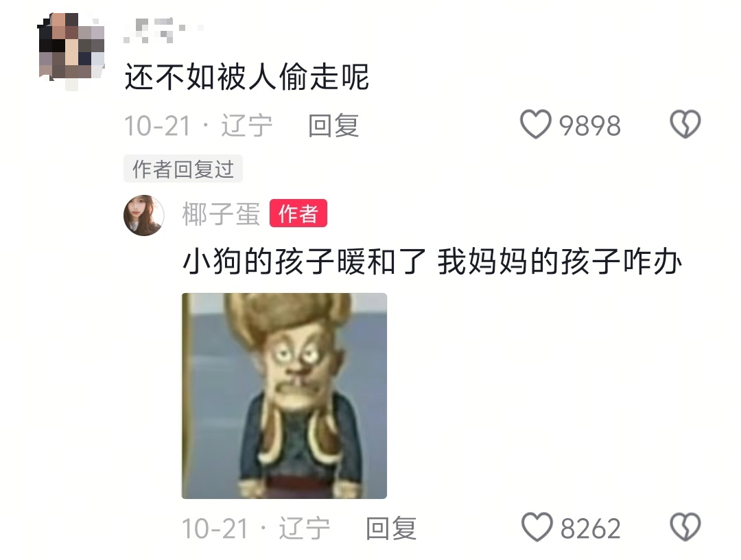Click the 10-21 date on the top comment
The height and width of the screenshot is (560, 741).
coord(157,126)
